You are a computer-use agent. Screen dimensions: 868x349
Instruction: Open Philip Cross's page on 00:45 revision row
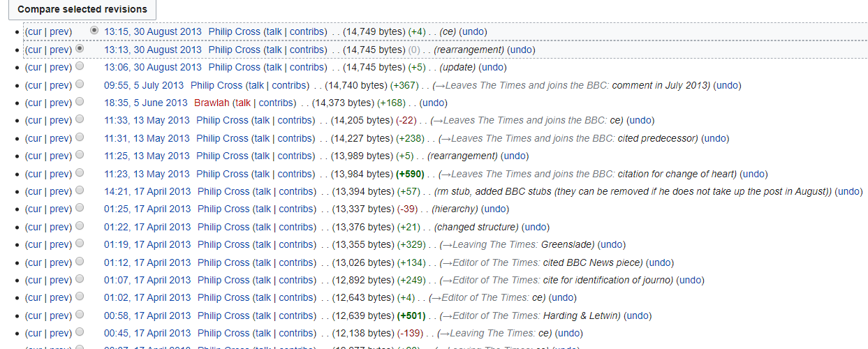coord(223,333)
